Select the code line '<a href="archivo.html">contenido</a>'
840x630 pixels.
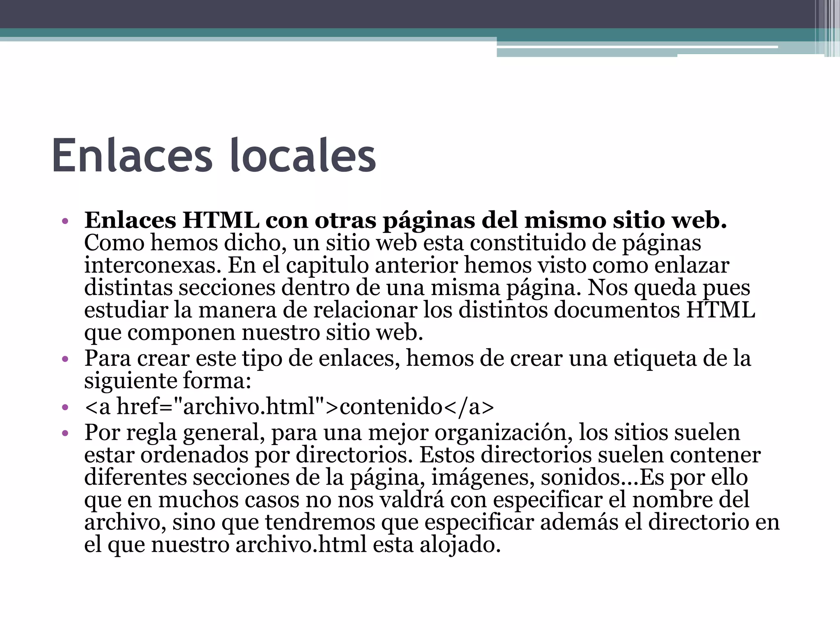pyautogui.click(x=289, y=406)
